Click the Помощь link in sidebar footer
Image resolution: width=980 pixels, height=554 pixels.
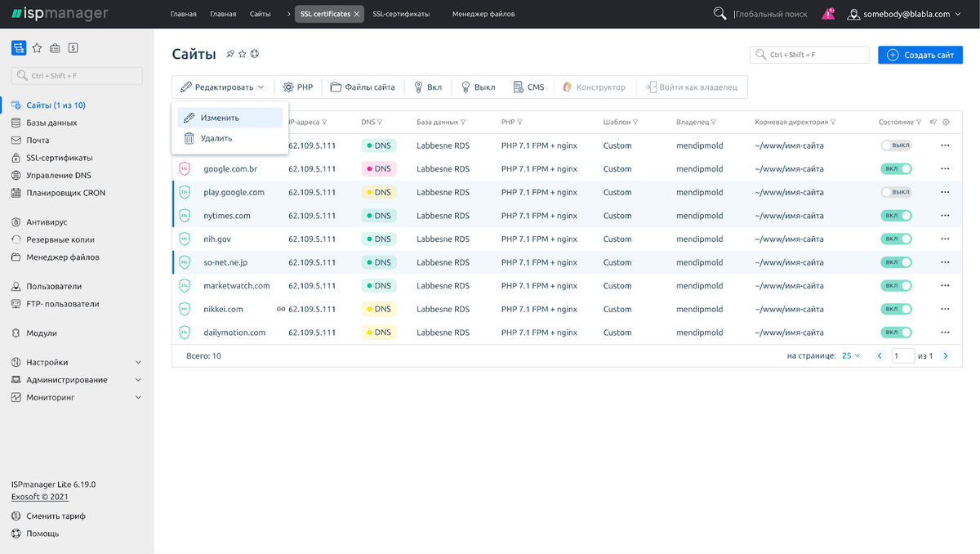[42, 534]
